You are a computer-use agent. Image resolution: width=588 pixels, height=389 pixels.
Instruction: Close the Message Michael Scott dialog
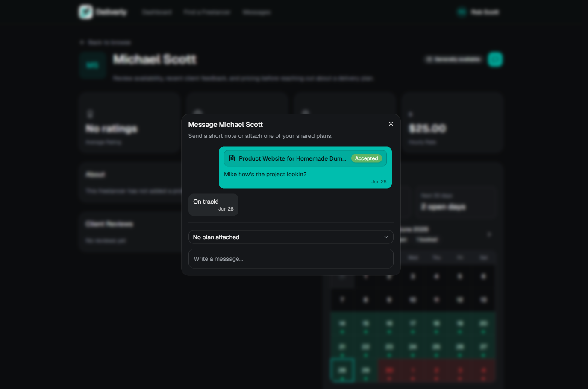(391, 124)
